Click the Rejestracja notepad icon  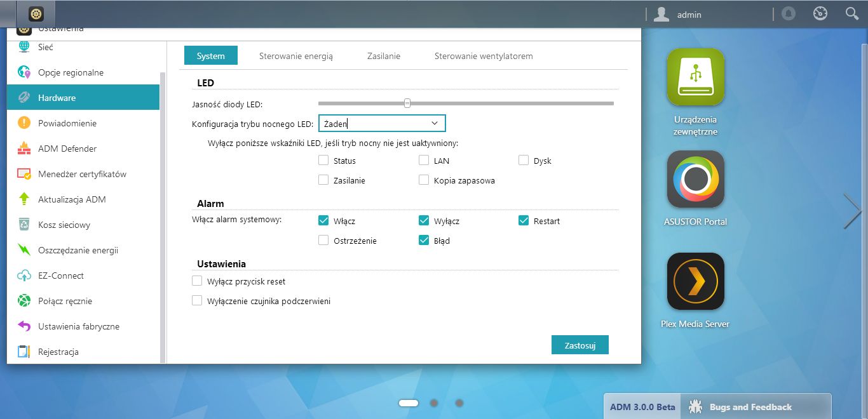click(x=24, y=352)
